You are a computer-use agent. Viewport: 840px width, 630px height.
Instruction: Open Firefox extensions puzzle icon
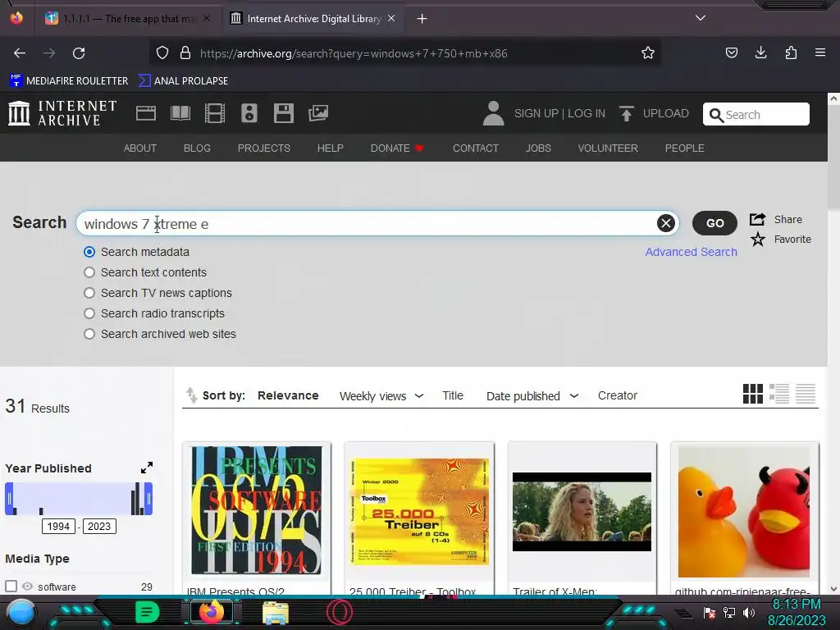pyautogui.click(x=791, y=52)
